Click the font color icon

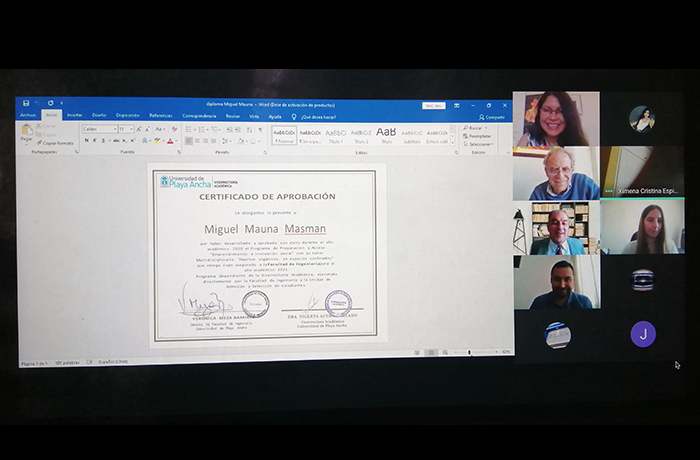click(170, 141)
